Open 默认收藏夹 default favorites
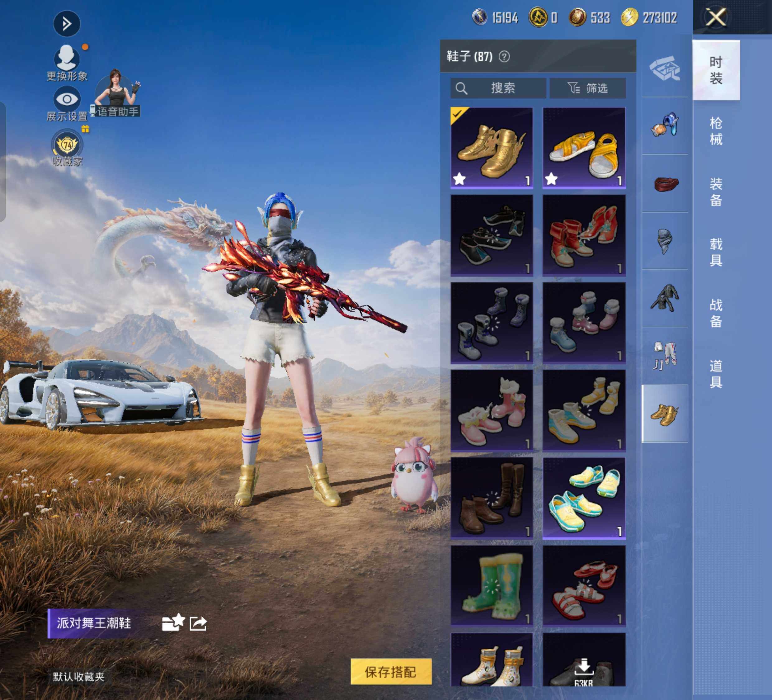 (x=78, y=677)
